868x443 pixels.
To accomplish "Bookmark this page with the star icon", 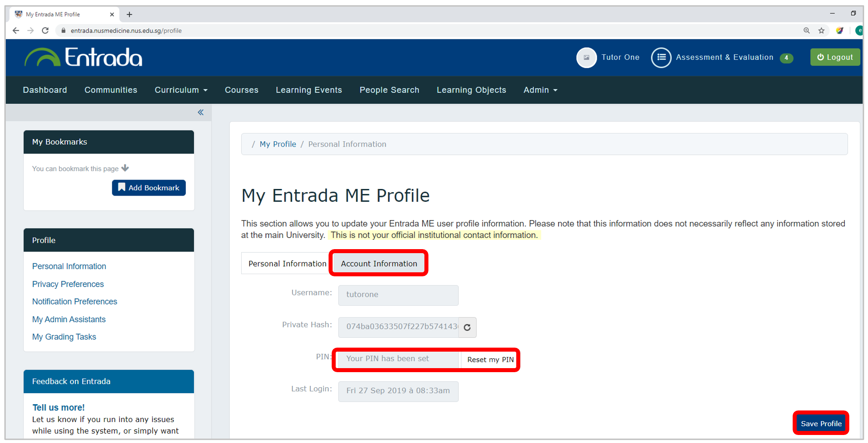I will click(821, 31).
